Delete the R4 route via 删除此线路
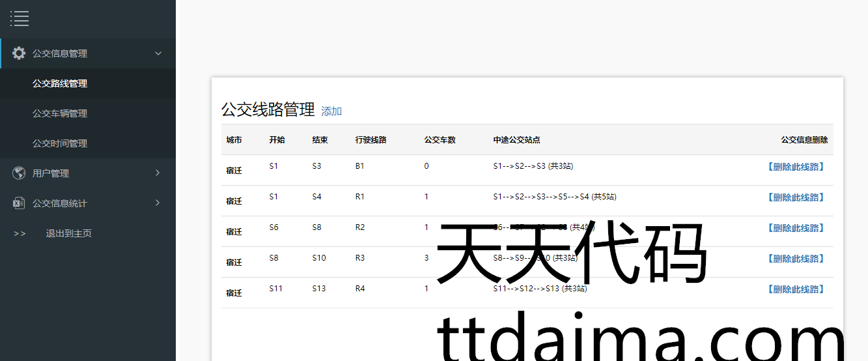 tap(796, 289)
